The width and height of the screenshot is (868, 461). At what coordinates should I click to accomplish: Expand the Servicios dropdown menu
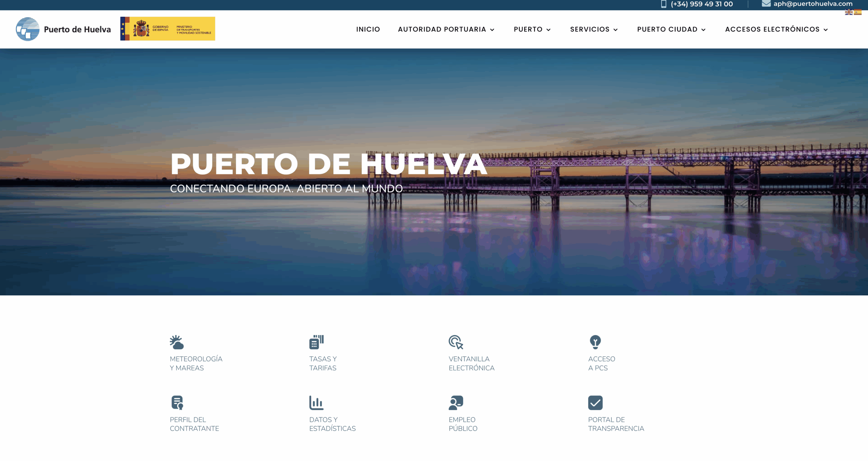tap(594, 30)
